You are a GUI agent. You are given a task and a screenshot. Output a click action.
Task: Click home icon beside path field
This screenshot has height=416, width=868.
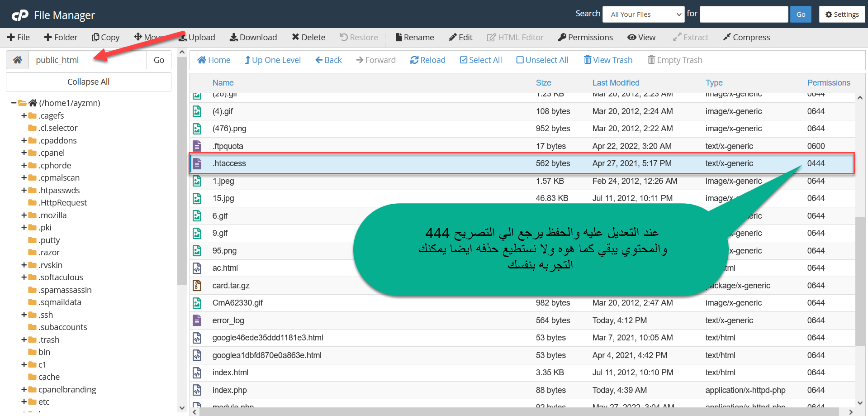[x=18, y=60]
